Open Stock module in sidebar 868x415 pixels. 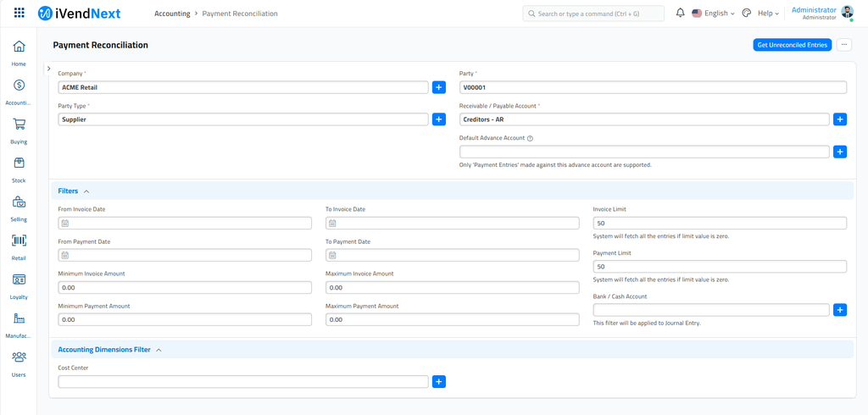[x=19, y=169]
